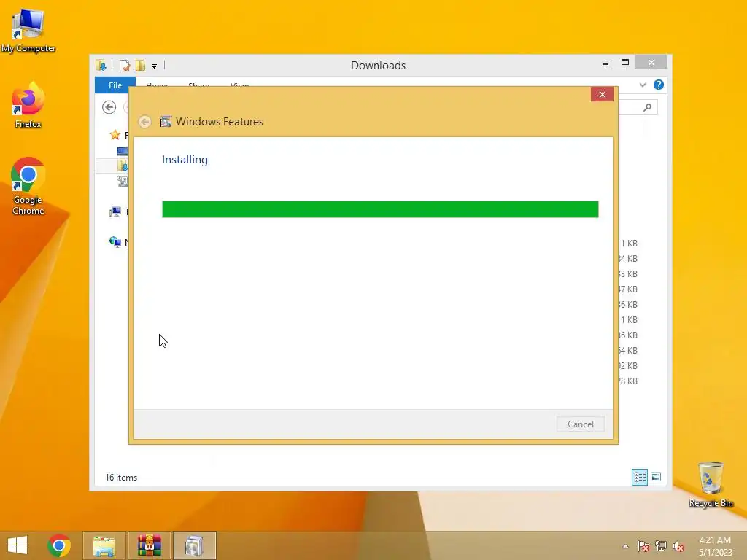Click the Downloads search box
This screenshot has width=747, height=560.
click(x=638, y=108)
